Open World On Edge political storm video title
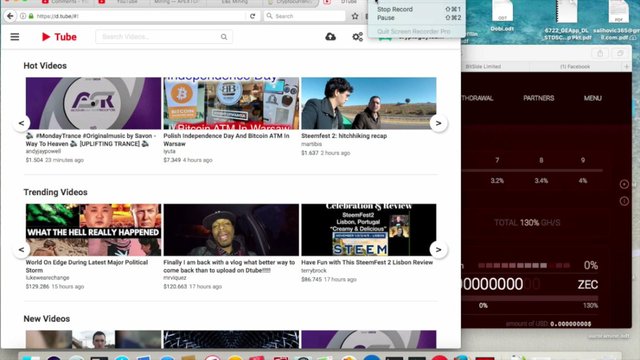This screenshot has width=640, height=360. pyautogui.click(x=87, y=266)
